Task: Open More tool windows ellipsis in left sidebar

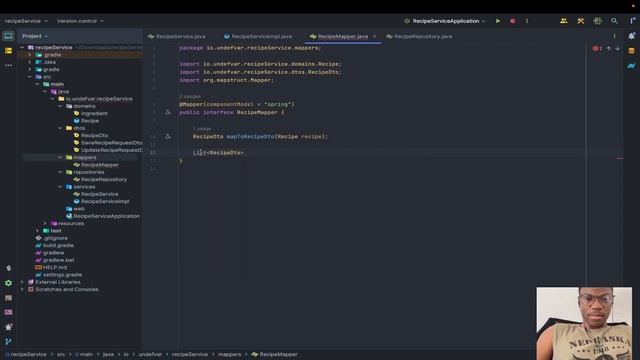Action: (8, 65)
